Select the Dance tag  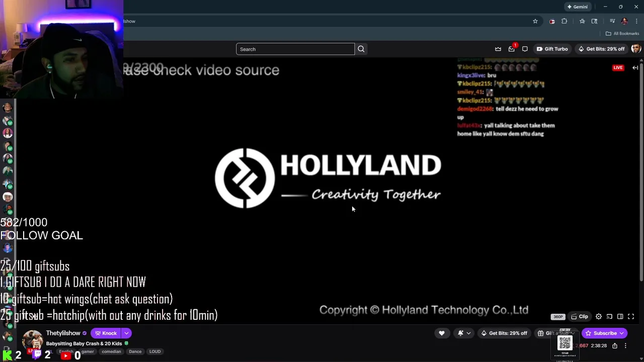click(135, 351)
